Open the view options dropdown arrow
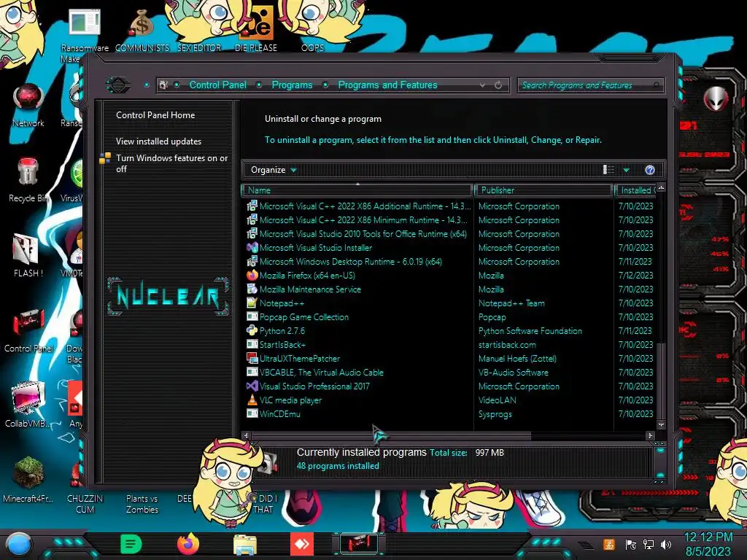Screen dimensions: 747x560 point(626,170)
